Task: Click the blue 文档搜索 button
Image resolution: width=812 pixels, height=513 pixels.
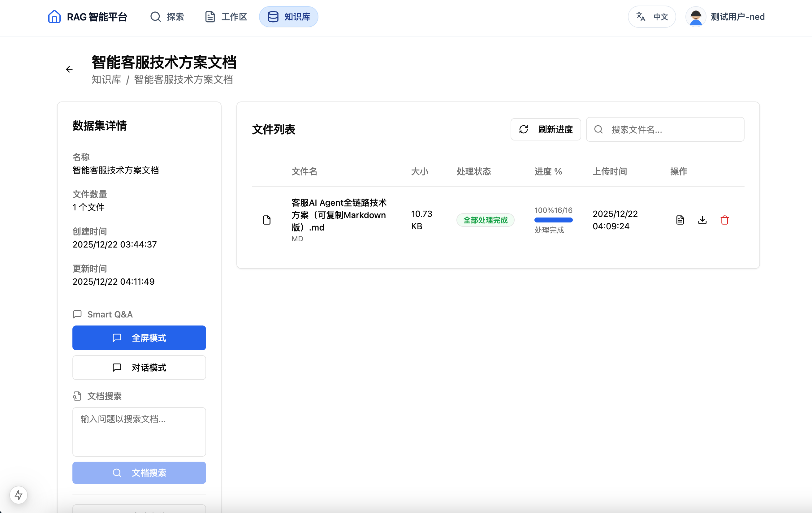Action: point(139,472)
